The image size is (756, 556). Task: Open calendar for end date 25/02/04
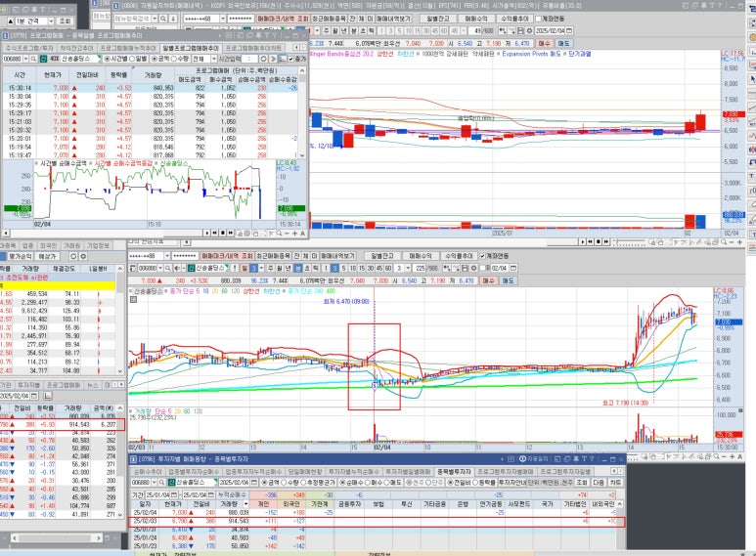pyautogui.click(x=212, y=494)
